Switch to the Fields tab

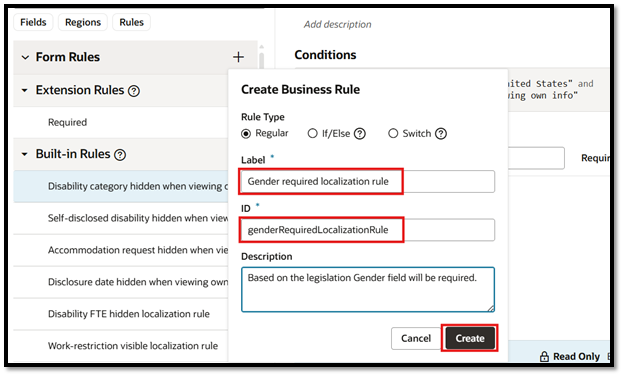pyautogui.click(x=33, y=22)
